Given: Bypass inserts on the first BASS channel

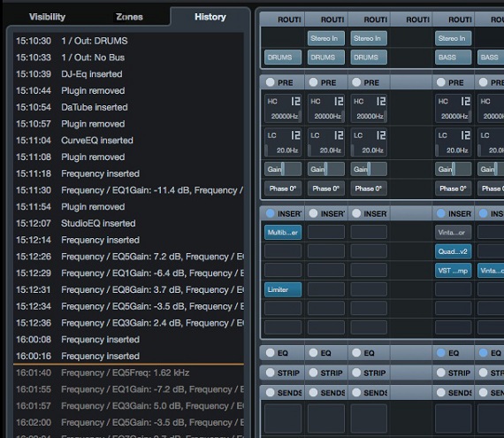Looking at the screenshot, I should click(x=440, y=213).
